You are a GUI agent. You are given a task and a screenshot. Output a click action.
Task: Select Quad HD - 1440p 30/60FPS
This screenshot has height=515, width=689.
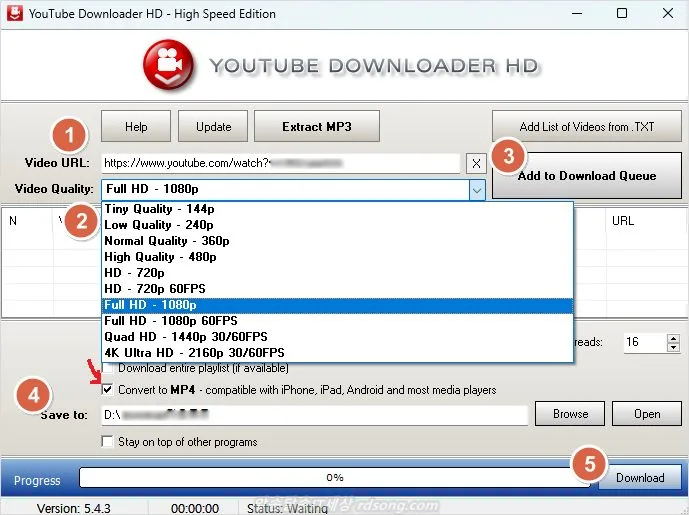193,337
